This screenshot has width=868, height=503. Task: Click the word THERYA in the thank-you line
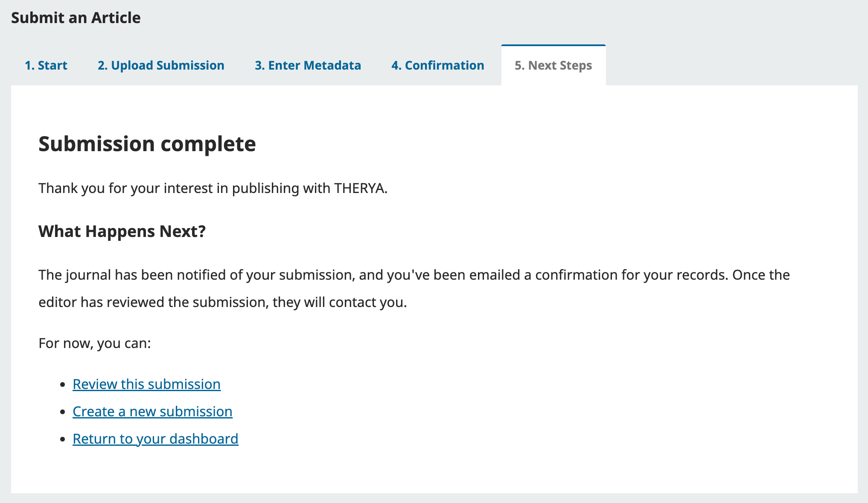(359, 188)
